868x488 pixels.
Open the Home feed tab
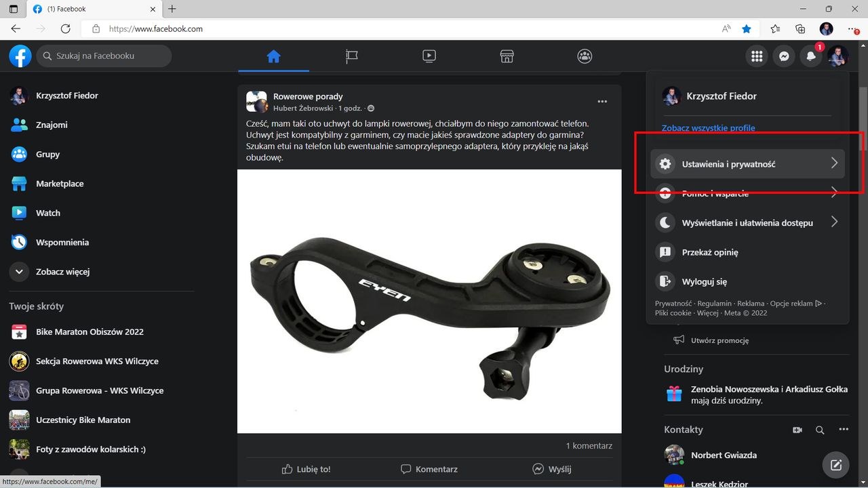click(273, 56)
